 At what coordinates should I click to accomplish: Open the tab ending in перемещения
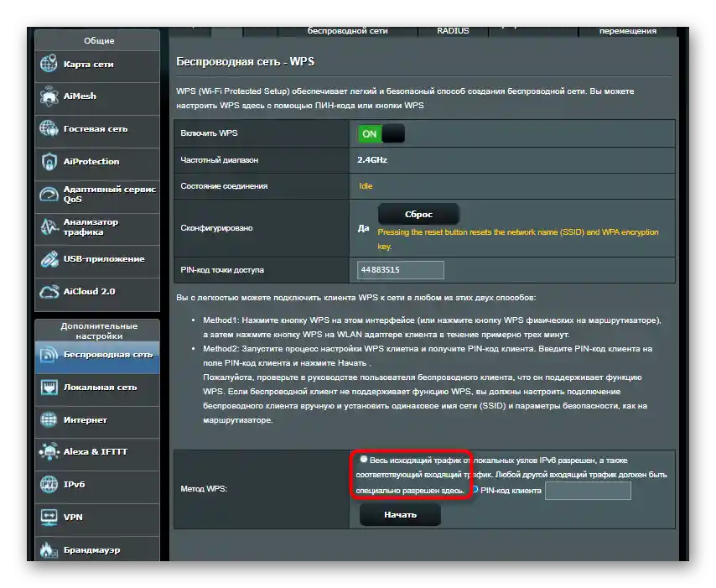[628, 31]
